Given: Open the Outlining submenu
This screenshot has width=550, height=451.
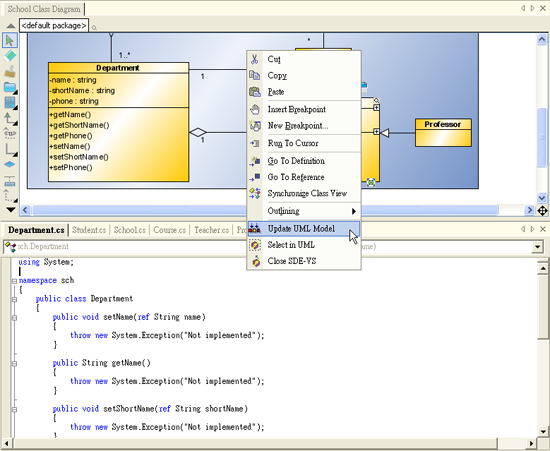Looking at the screenshot, I should pyautogui.click(x=304, y=211).
